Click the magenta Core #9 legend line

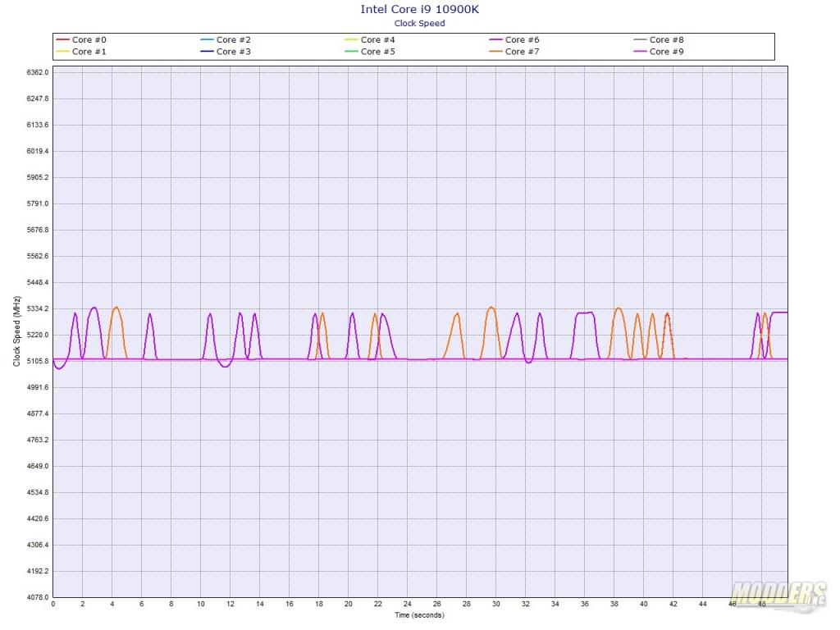[640, 52]
